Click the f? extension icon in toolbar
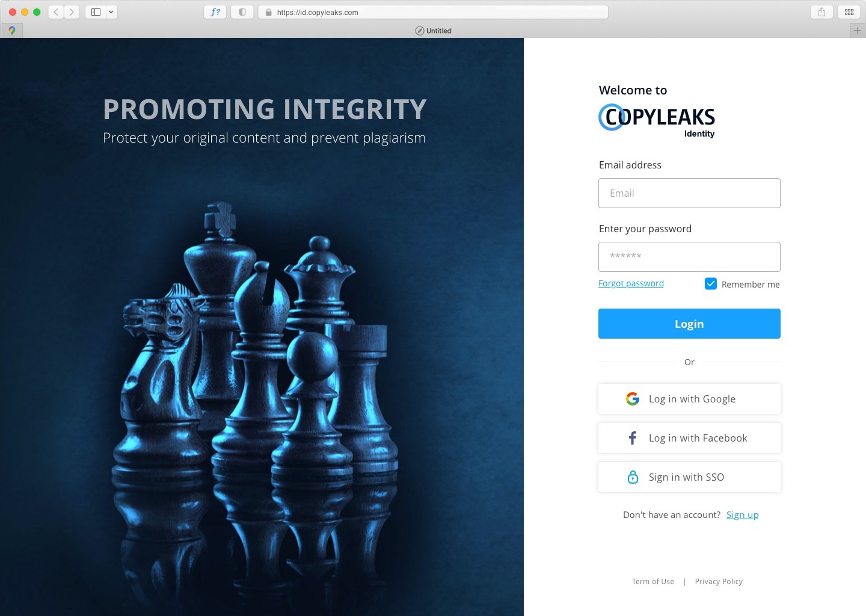This screenshot has height=616, width=866. (x=215, y=12)
